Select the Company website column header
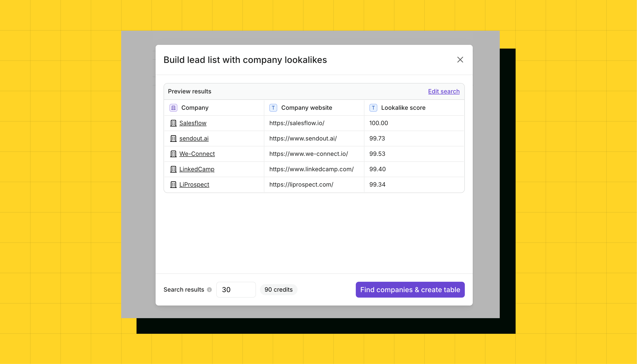This screenshot has width=637, height=364. [x=314, y=108]
